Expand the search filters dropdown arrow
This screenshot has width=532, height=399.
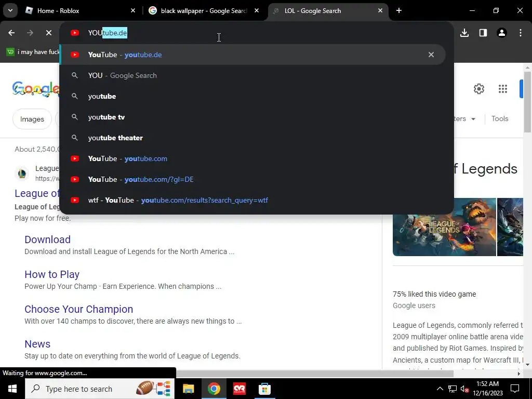[473, 119]
